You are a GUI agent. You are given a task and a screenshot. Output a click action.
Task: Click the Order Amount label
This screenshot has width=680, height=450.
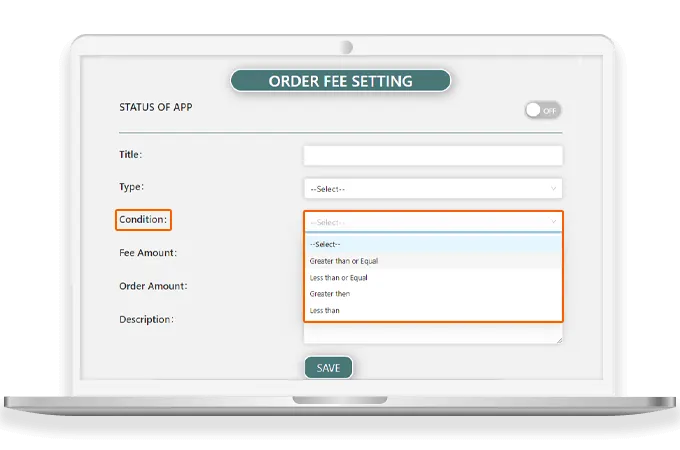point(152,286)
